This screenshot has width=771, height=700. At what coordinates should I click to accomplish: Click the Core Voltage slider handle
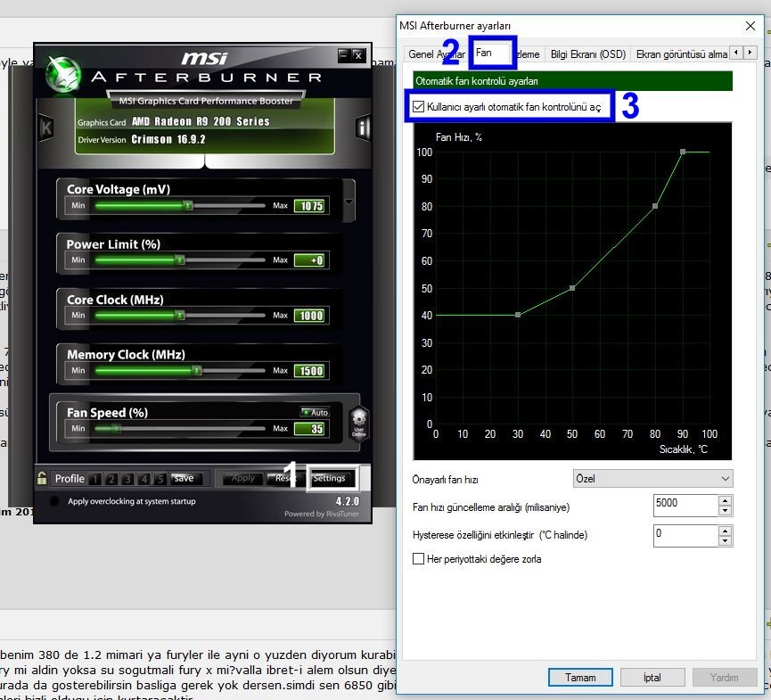click(x=188, y=205)
